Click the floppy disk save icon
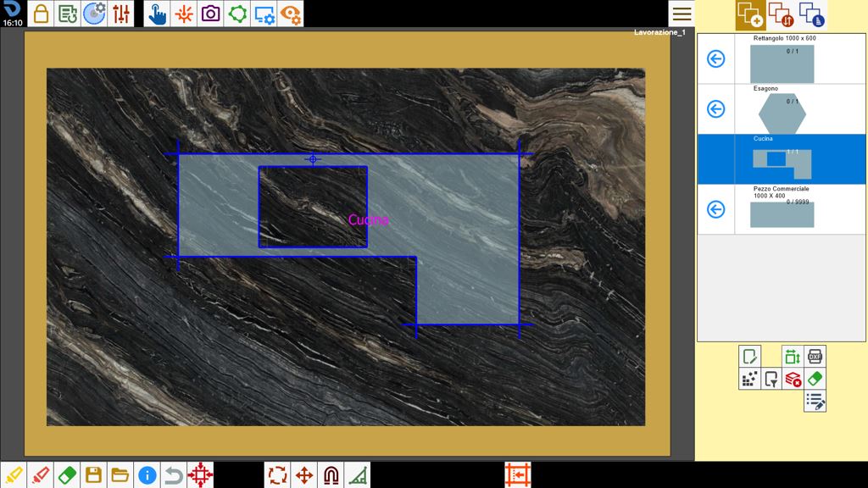The image size is (868, 488). tap(93, 475)
